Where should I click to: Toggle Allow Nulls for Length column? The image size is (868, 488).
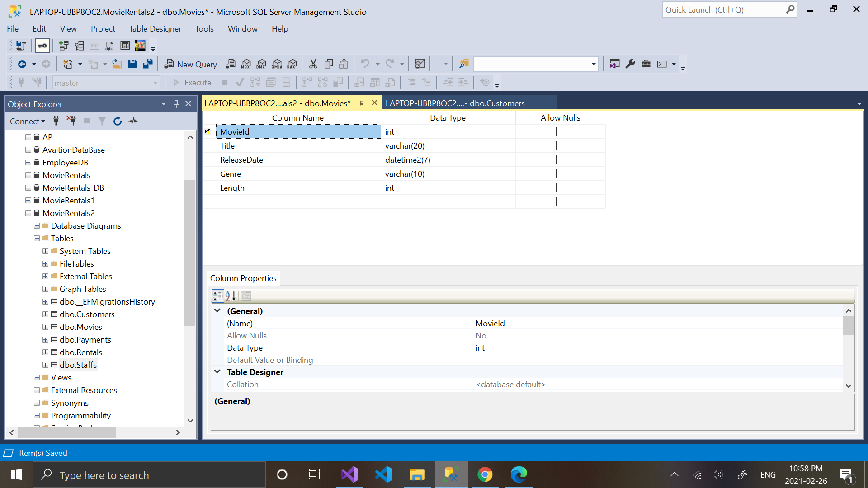pyautogui.click(x=561, y=188)
